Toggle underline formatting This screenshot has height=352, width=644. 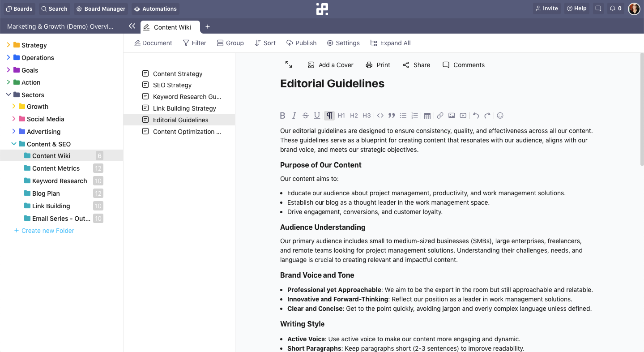coord(317,116)
